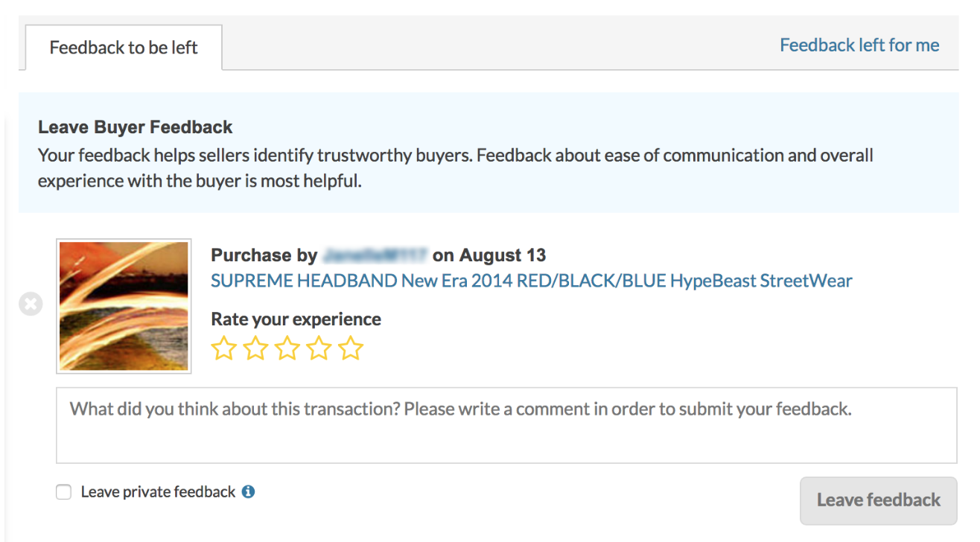The width and height of the screenshot is (980, 542).
Task: Click the Rate your experience label
Action: 296,319
